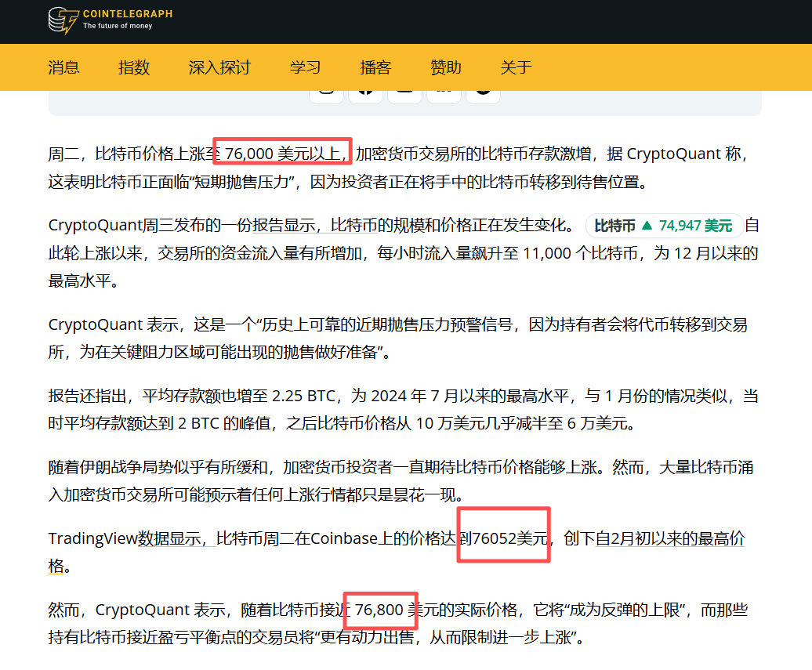Click the Cointelegraph logo in the header
This screenshot has height=670, width=812.
(x=110, y=20)
